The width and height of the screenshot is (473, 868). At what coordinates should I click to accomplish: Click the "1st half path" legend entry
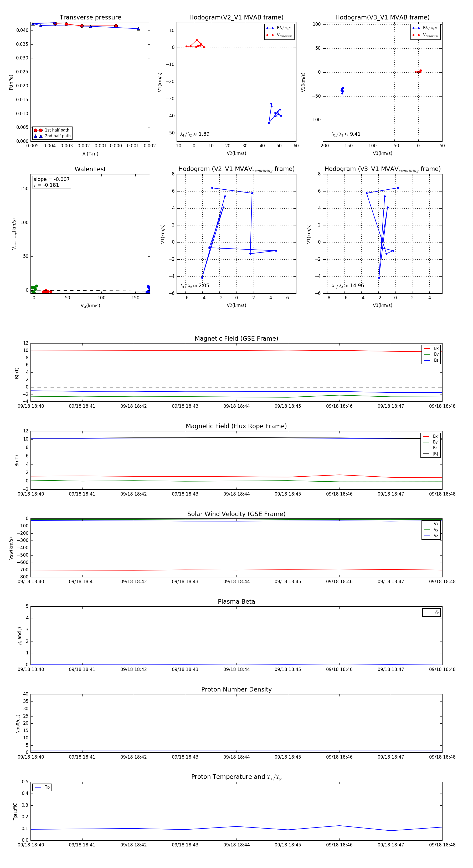tap(52, 130)
